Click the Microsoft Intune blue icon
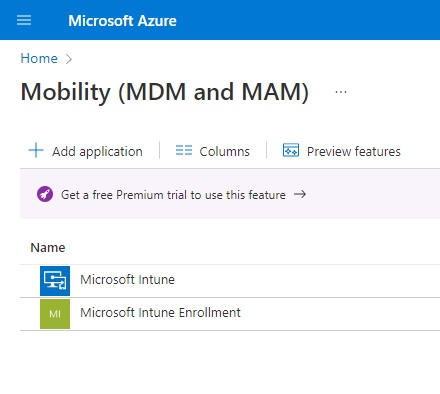This screenshot has height=394, width=440. pos(55,281)
